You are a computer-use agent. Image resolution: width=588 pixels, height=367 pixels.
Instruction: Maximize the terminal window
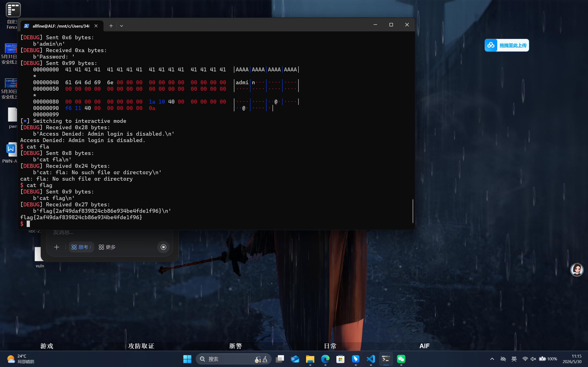[391, 25]
